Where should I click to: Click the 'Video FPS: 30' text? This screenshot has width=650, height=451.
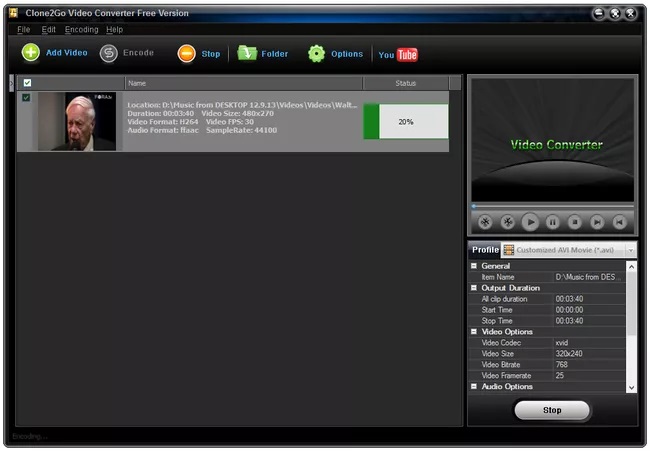[x=230, y=122]
